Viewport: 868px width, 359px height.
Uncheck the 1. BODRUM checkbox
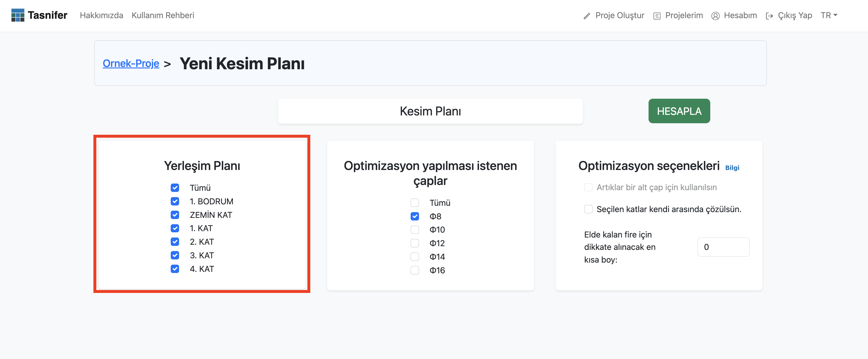pos(174,202)
